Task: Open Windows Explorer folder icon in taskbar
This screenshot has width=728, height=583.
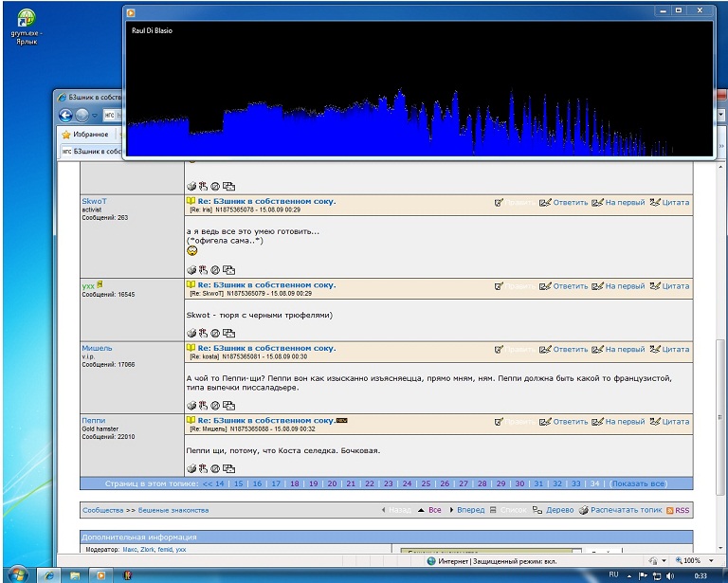Action: 74,574
